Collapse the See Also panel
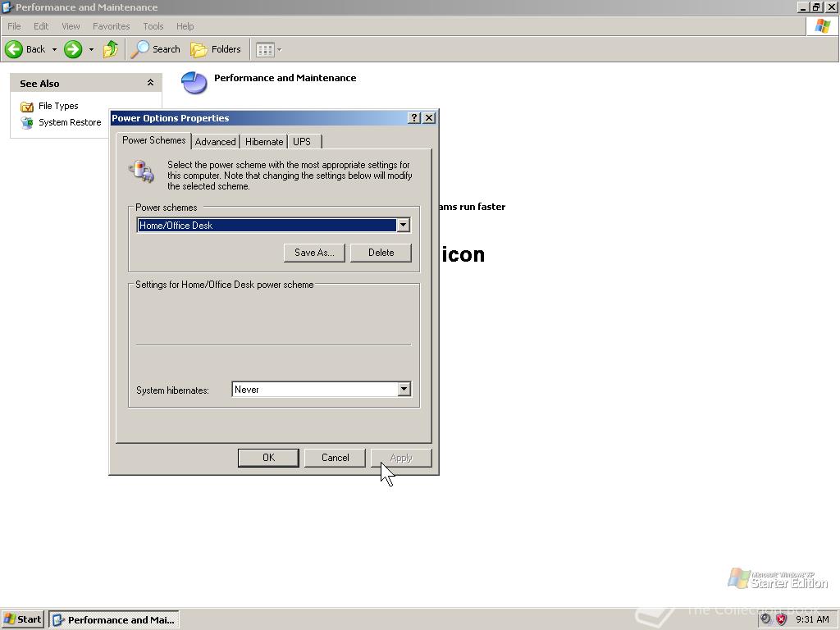The image size is (840, 630). coord(149,82)
